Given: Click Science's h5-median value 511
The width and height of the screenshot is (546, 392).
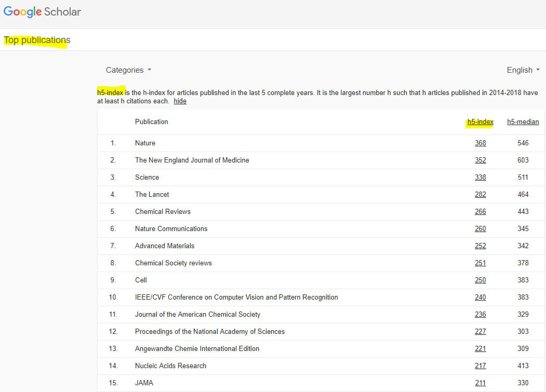Looking at the screenshot, I should [x=523, y=177].
